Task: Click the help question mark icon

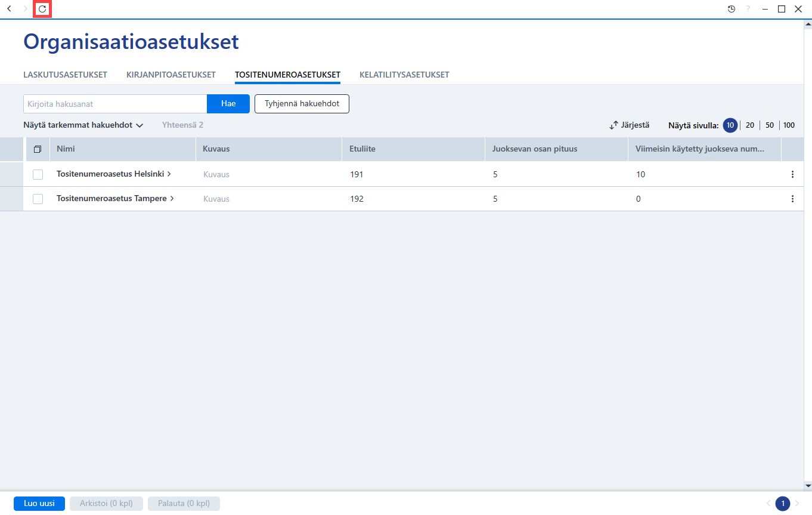Action: tap(748, 9)
